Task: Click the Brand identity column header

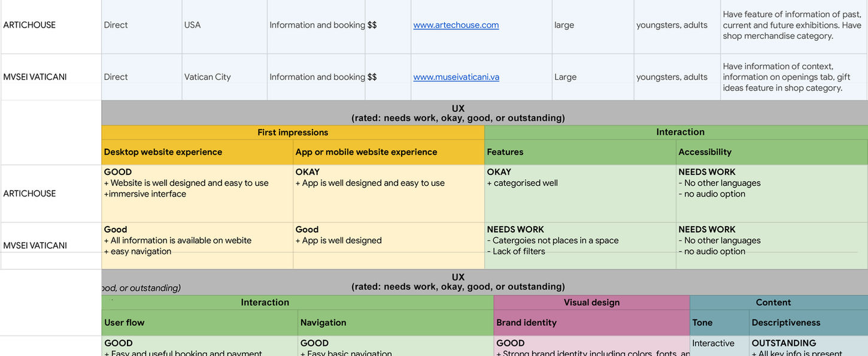Action: (591, 322)
